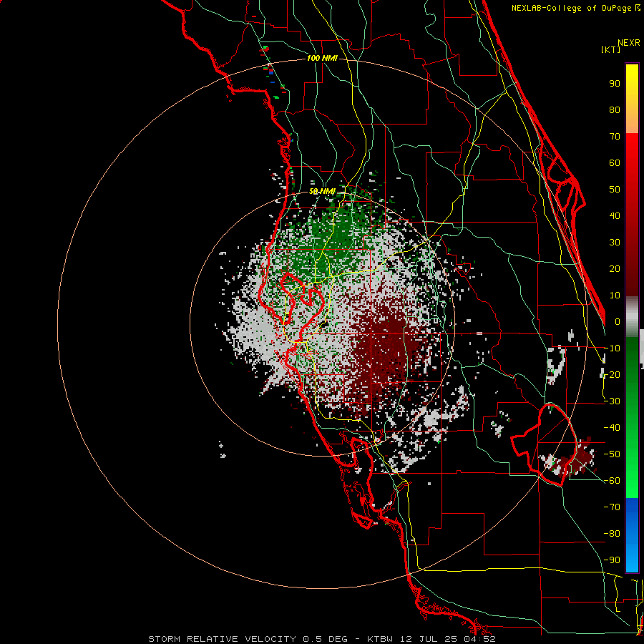Click the [KT] units label
644x644 pixels.
click(610, 49)
